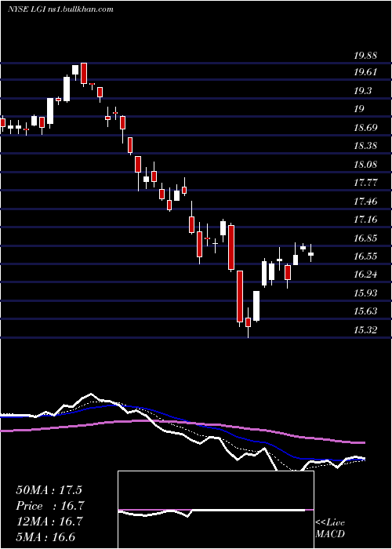Click the 15.93 price axis label
Screen dimensions: 392x549
click(365, 293)
